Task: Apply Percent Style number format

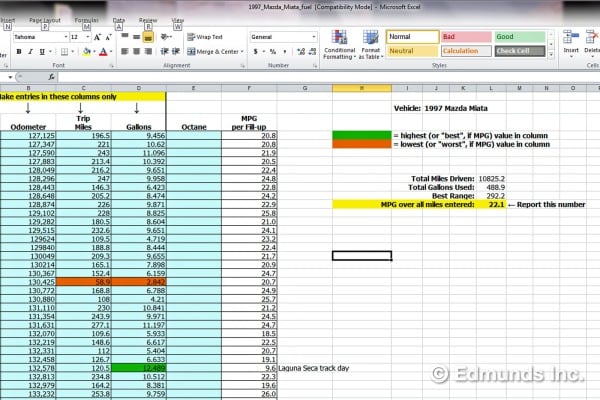Action: coord(273,51)
